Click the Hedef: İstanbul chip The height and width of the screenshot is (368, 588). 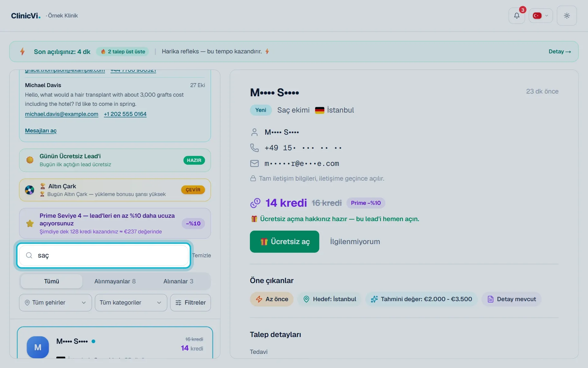(330, 299)
